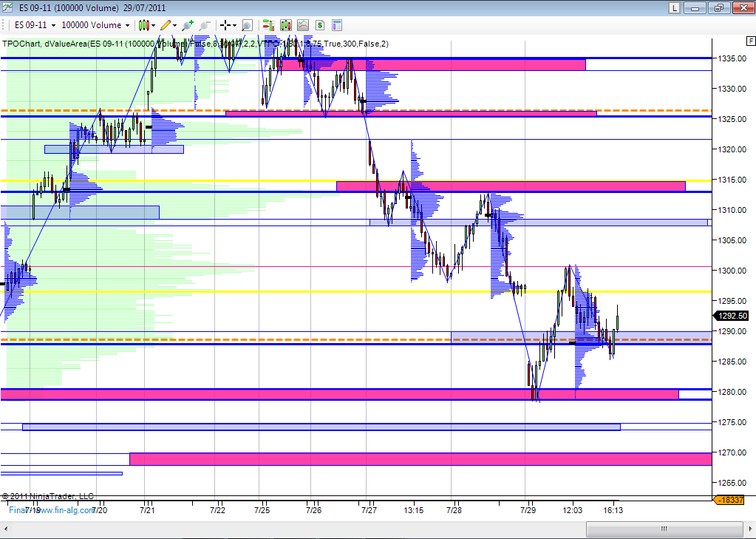This screenshot has width=756, height=539.
Task: Click the 7/29 date axis label
Action: pyautogui.click(x=528, y=509)
